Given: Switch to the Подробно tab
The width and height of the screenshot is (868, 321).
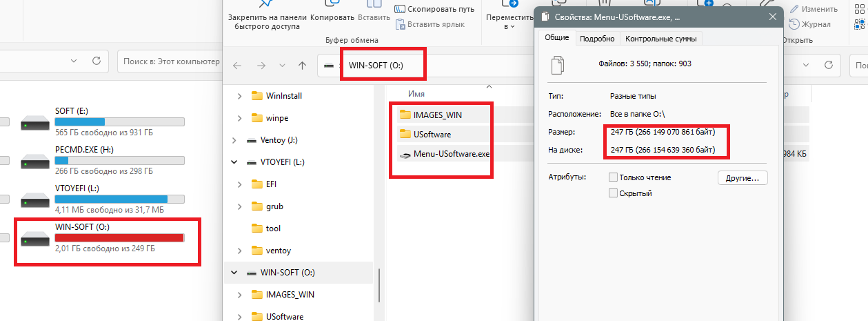Looking at the screenshot, I should 596,39.
